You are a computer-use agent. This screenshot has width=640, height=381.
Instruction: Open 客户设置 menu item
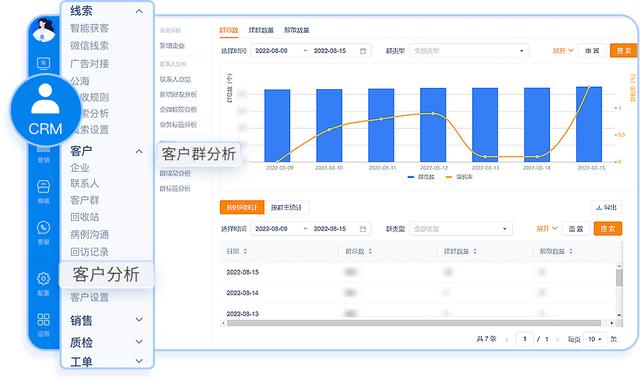click(89, 297)
